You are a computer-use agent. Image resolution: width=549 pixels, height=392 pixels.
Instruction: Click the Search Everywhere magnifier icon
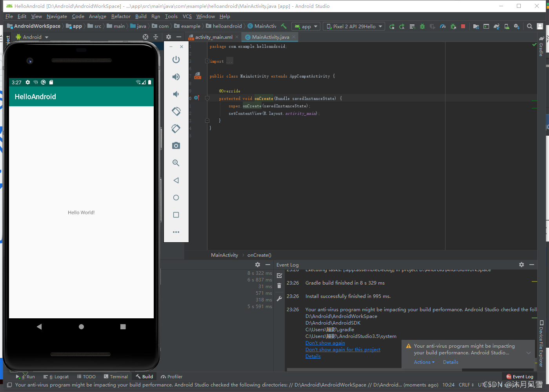click(x=530, y=26)
